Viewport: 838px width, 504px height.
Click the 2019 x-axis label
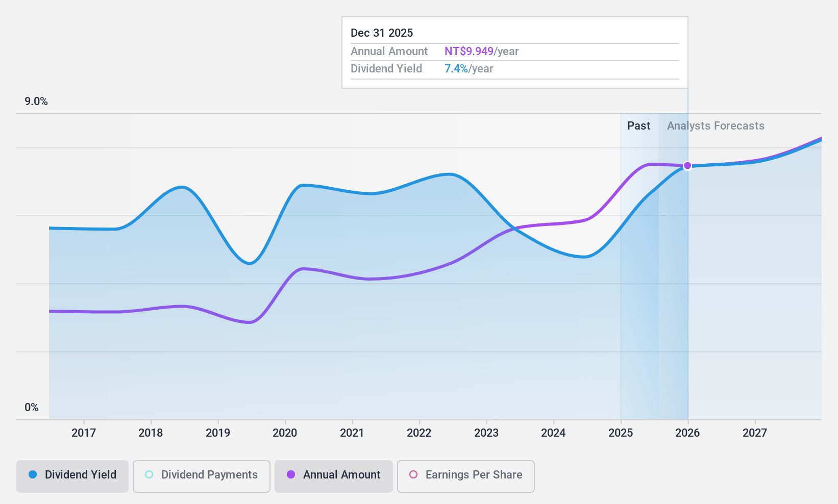tap(218, 433)
